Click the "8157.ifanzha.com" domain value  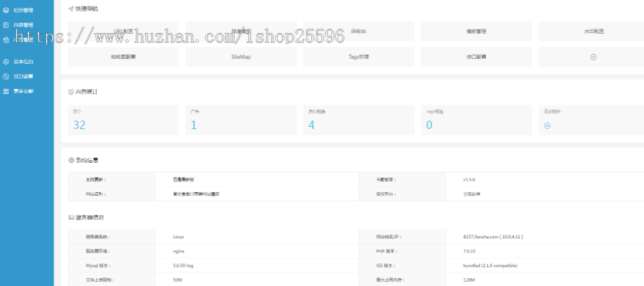coord(481,237)
